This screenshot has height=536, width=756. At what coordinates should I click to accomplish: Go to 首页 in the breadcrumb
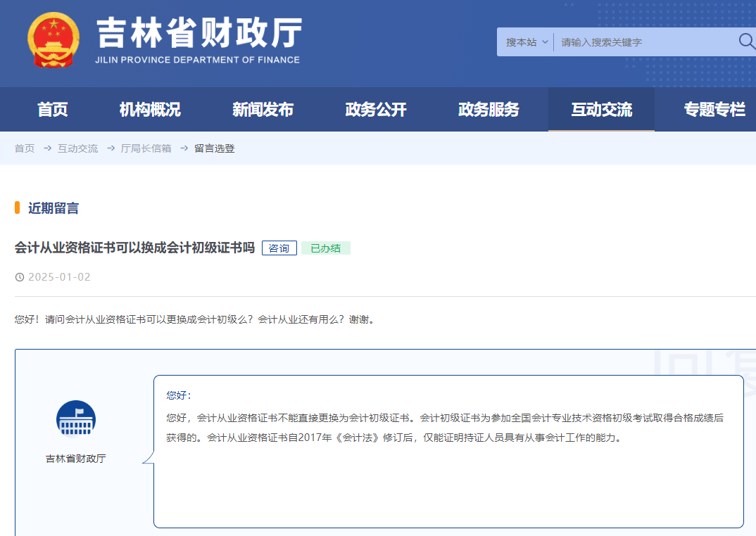25,148
